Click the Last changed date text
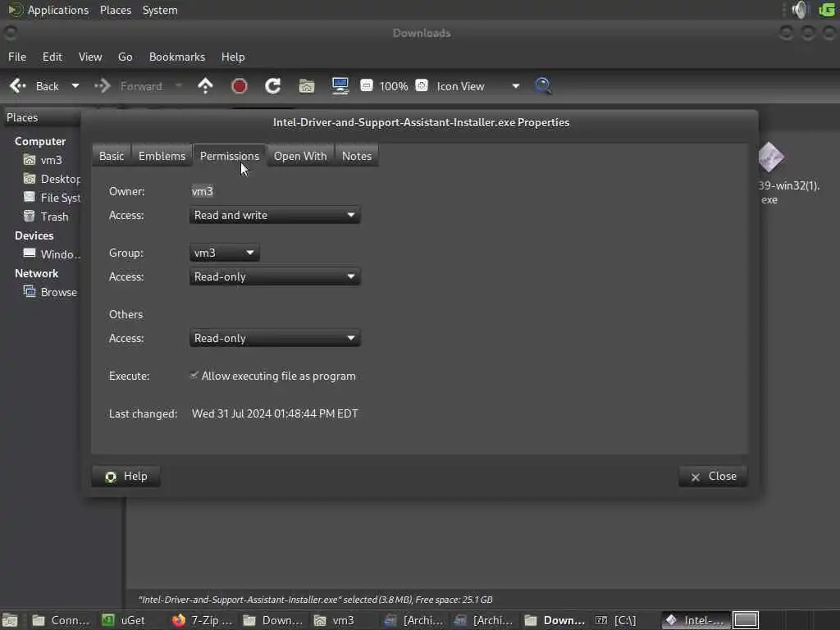The height and width of the screenshot is (630, 840). click(x=275, y=413)
